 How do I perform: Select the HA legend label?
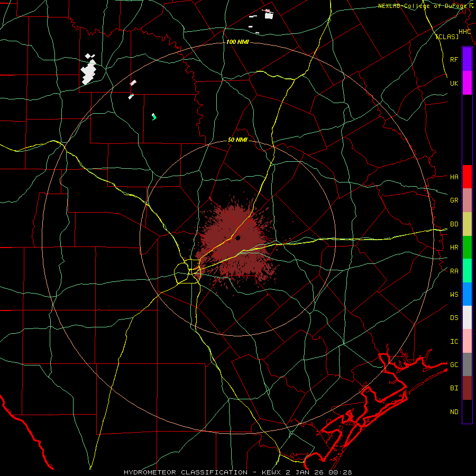pyautogui.click(x=454, y=177)
